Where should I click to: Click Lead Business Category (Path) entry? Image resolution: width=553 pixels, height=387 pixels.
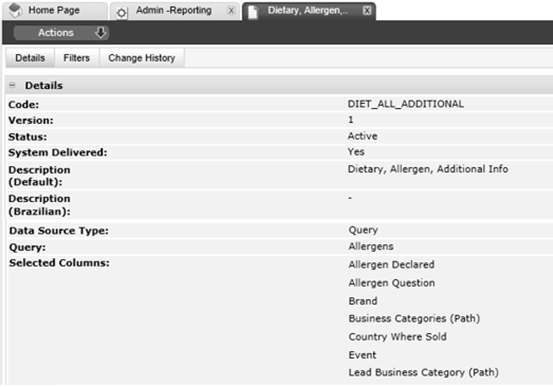point(424,373)
